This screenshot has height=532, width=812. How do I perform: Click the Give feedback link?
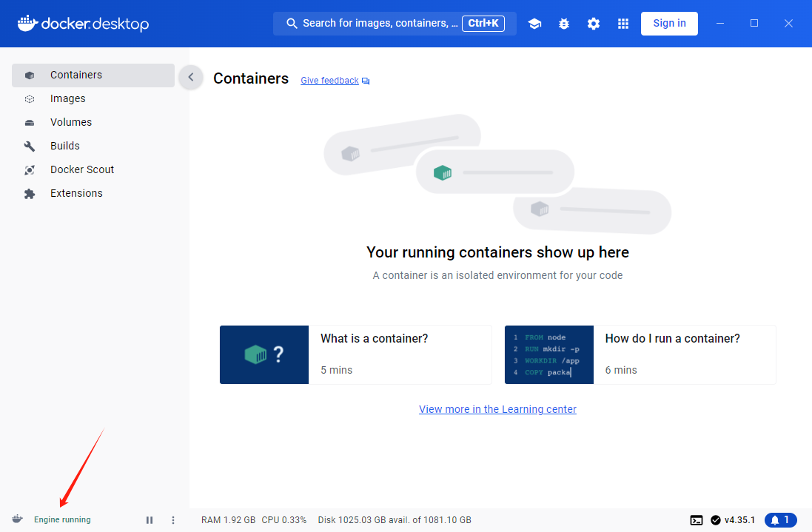click(329, 81)
